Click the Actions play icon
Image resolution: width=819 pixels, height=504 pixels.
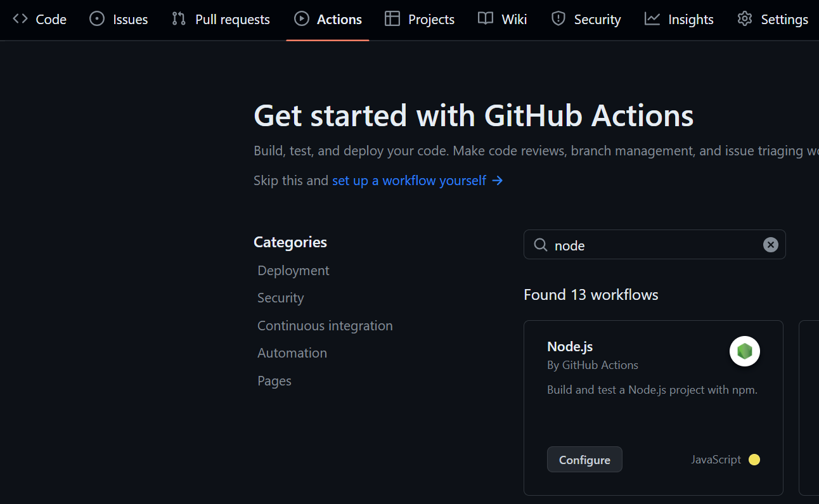coord(301,19)
